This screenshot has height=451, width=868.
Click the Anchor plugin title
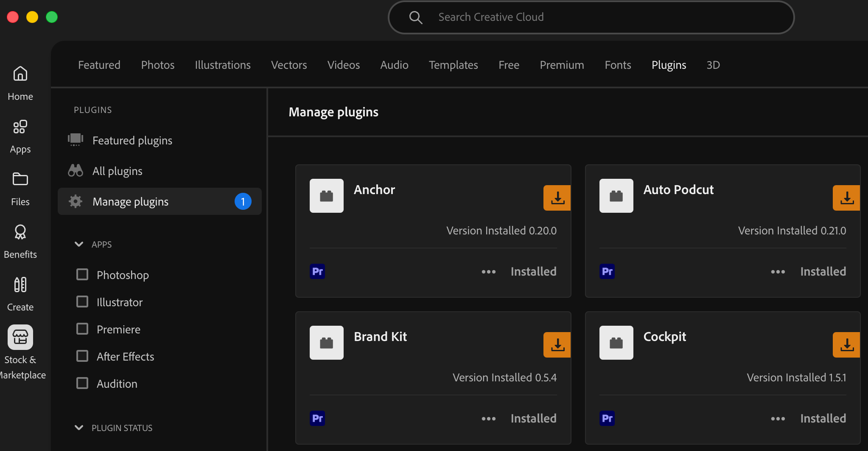(x=374, y=189)
